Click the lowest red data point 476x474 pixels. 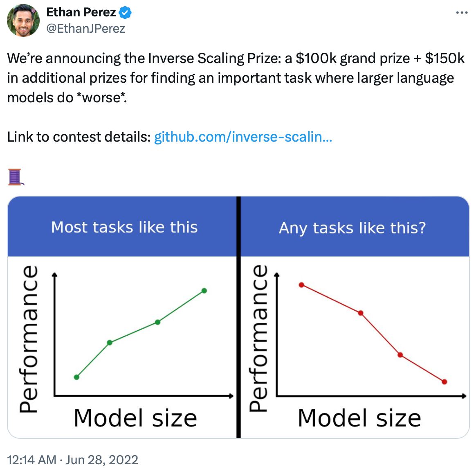pyautogui.click(x=445, y=382)
